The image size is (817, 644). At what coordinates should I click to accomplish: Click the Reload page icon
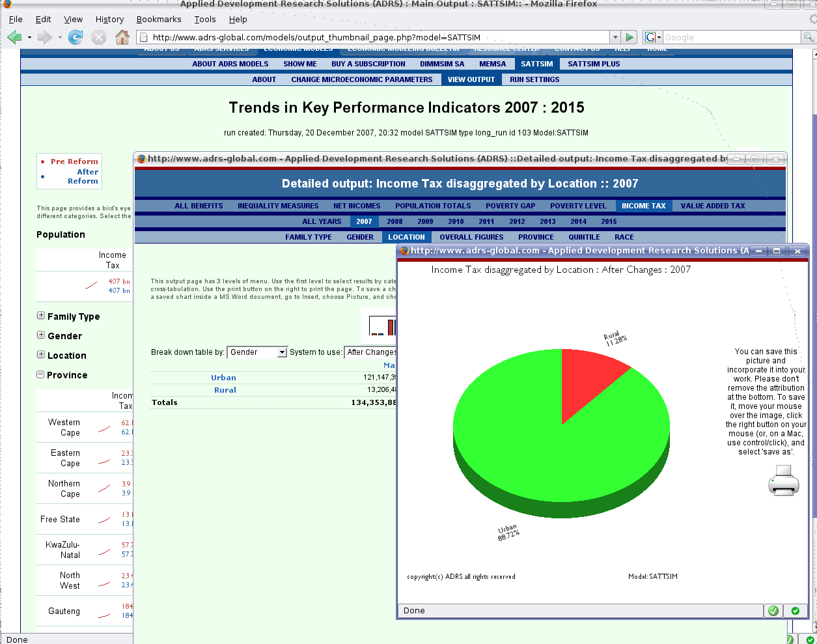tap(76, 36)
